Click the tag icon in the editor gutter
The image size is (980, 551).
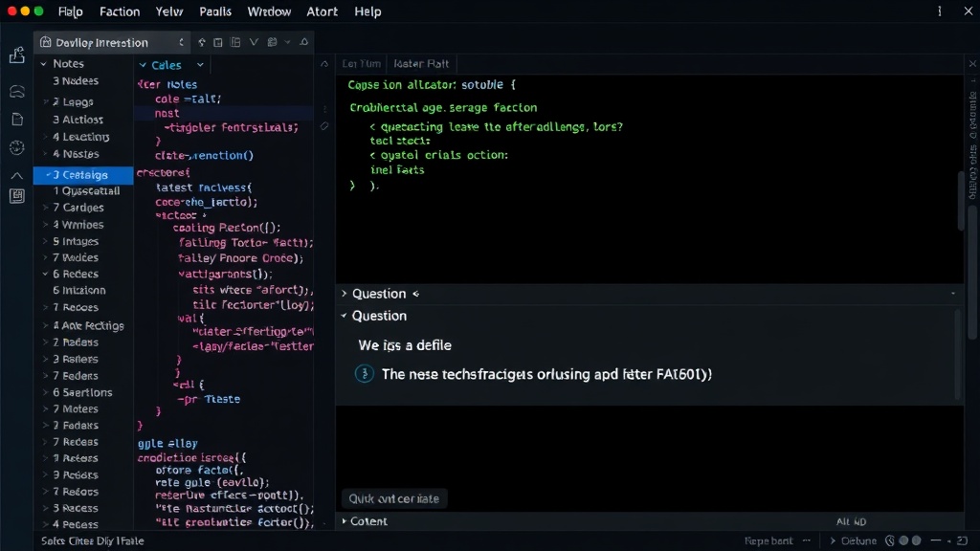pyautogui.click(x=324, y=126)
